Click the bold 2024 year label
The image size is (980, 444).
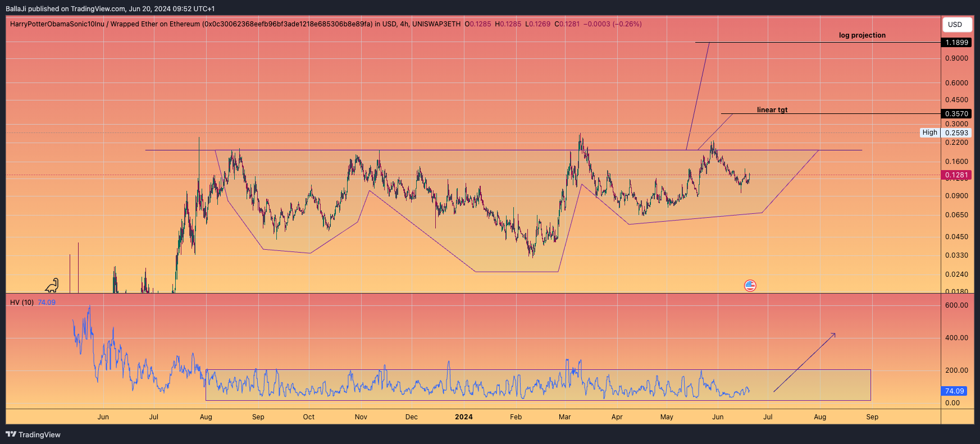click(x=464, y=417)
